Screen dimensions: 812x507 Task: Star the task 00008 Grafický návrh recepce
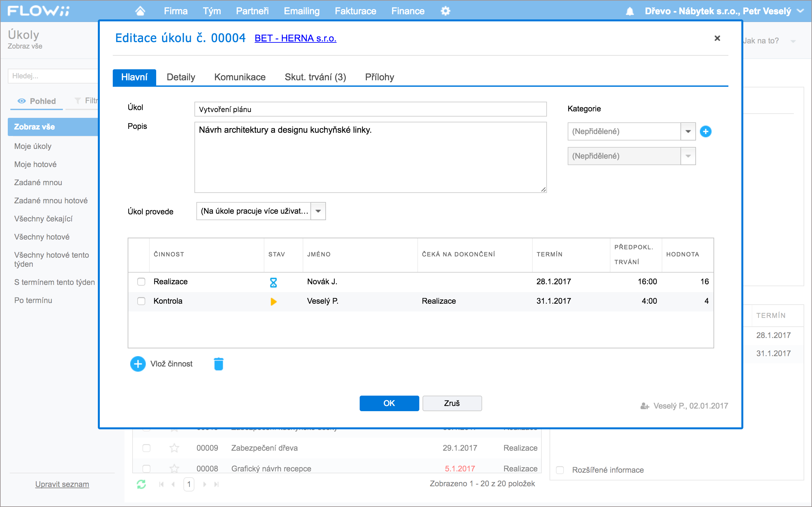click(174, 468)
